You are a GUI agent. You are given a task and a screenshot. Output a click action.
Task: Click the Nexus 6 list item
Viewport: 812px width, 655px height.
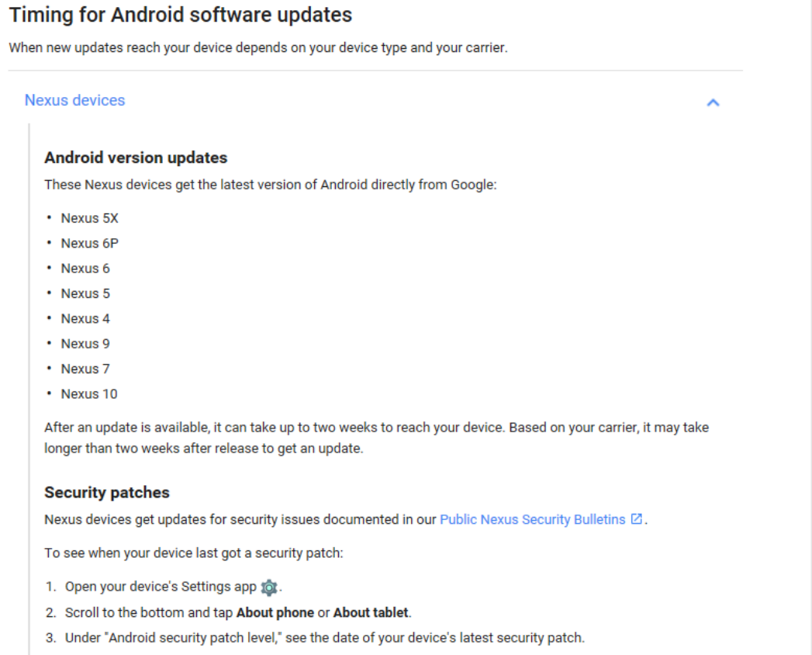[x=85, y=269]
